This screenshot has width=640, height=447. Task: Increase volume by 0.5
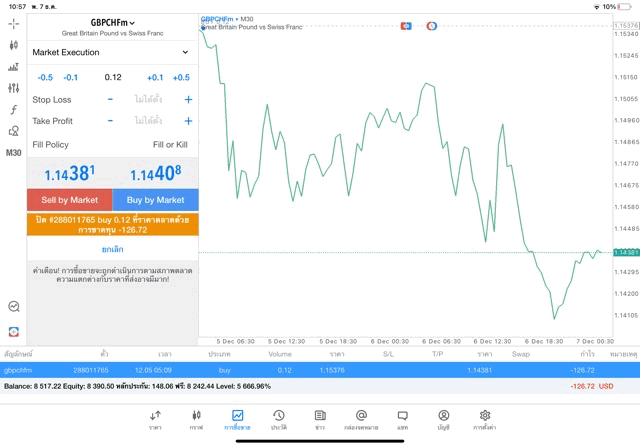(181, 78)
